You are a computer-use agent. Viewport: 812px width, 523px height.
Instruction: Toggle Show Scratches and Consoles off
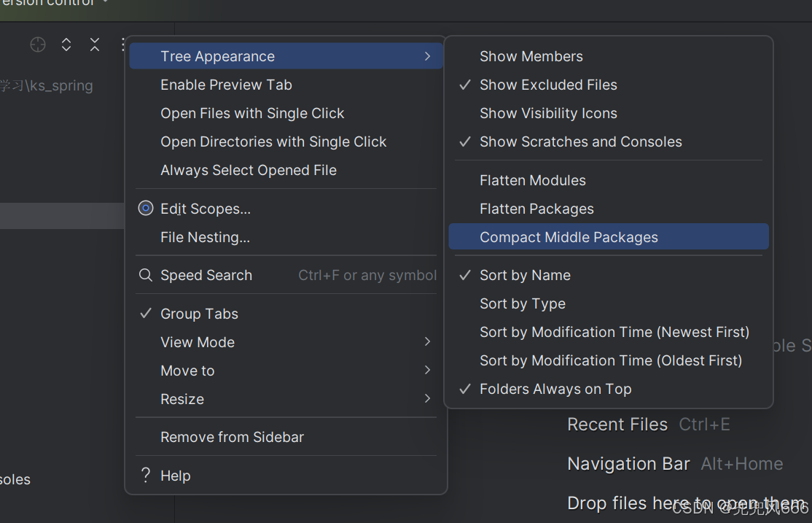coord(580,142)
